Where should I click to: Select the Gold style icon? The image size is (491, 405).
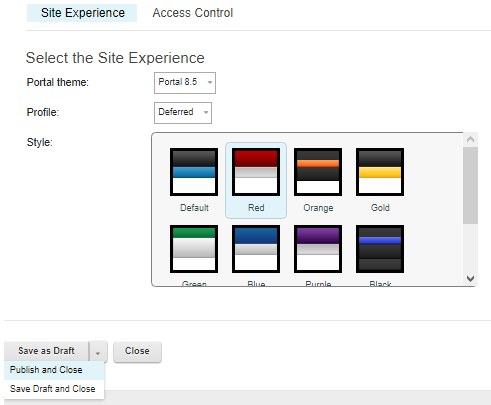pyautogui.click(x=380, y=172)
